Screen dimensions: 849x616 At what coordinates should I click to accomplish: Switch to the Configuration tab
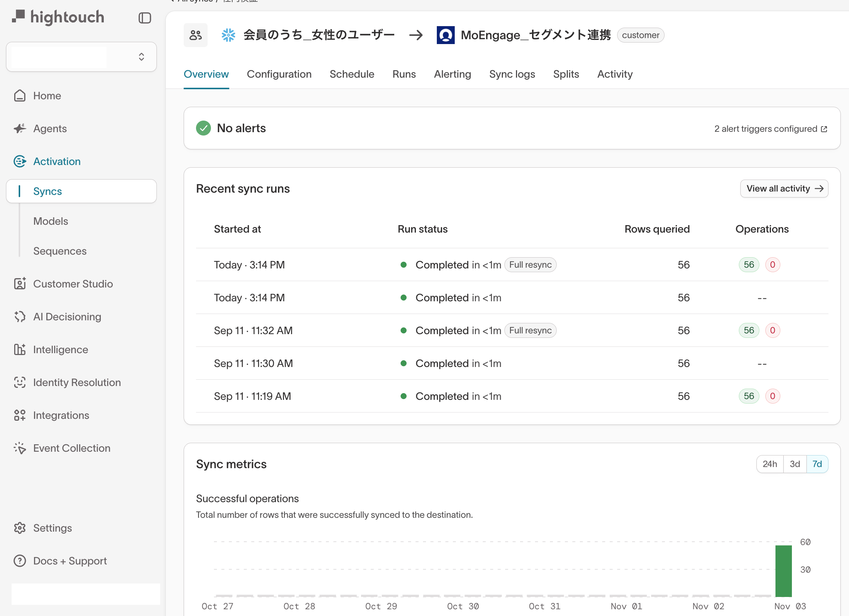[x=279, y=74]
